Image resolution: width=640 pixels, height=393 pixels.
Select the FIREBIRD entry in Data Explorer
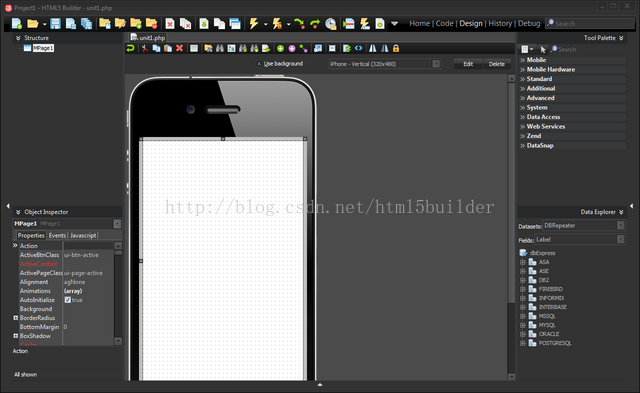pos(551,289)
